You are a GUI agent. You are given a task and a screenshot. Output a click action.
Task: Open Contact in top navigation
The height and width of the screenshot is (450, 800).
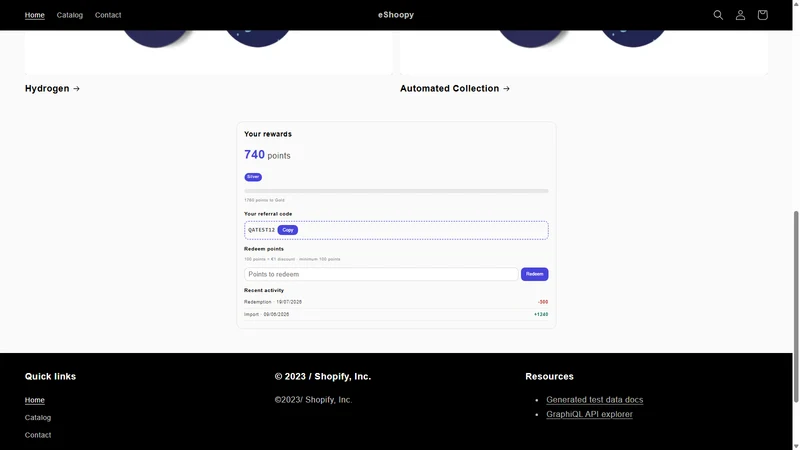click(108, 15)
